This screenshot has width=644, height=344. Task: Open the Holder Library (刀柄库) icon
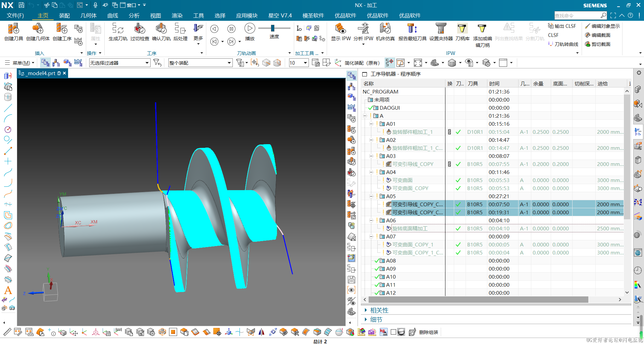coord(462,29)
